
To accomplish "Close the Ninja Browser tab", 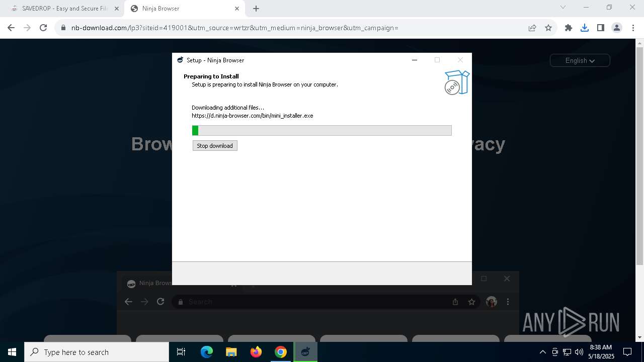I will 237,9.
